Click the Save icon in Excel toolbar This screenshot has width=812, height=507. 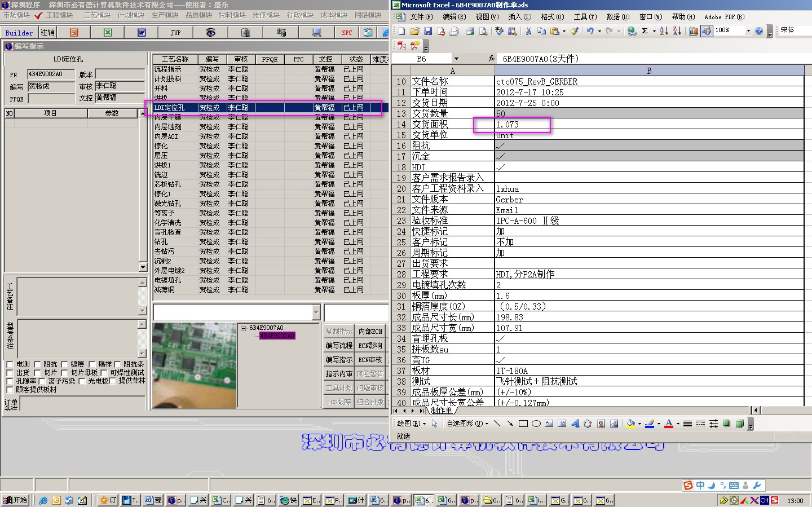point(428,31)
